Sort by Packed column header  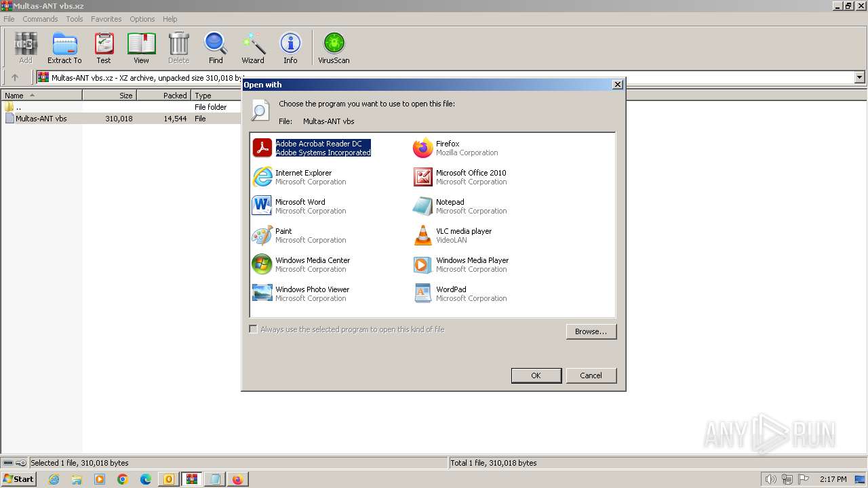[163, 96]
